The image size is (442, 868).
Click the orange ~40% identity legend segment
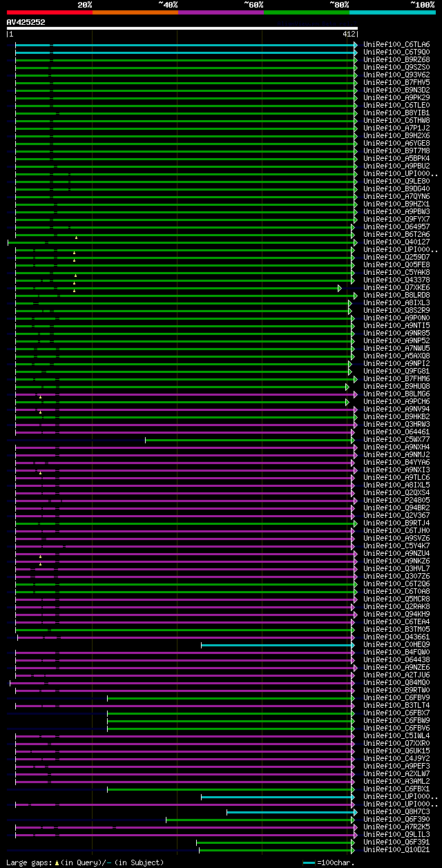(x=135, y=12)
